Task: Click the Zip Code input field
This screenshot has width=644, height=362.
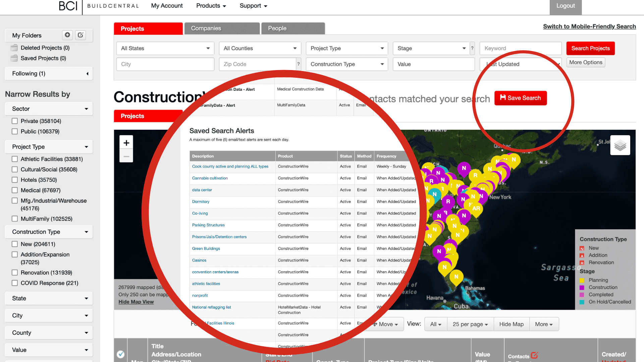Action: [258, 64]
